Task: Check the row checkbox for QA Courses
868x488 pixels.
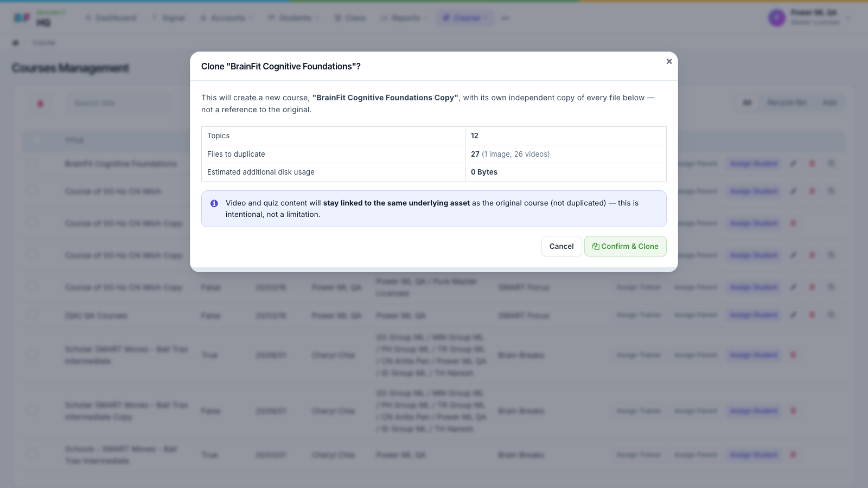Action: click(33, 315)
